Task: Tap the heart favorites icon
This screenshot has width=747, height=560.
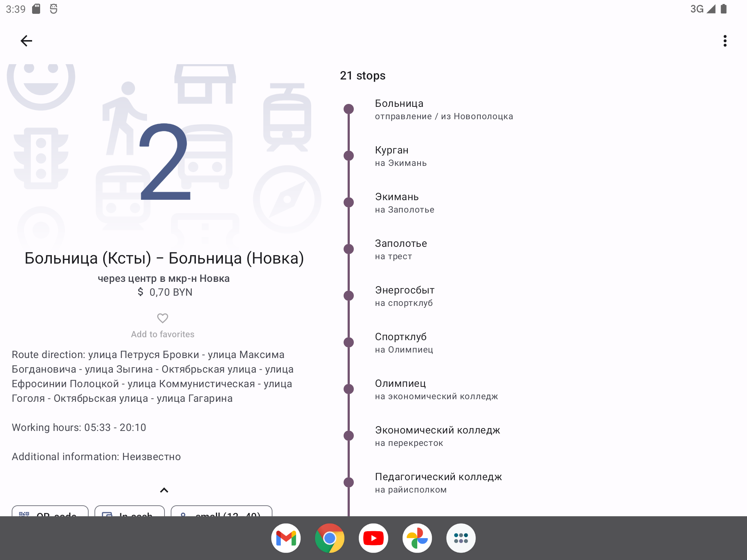Action: 163,318
